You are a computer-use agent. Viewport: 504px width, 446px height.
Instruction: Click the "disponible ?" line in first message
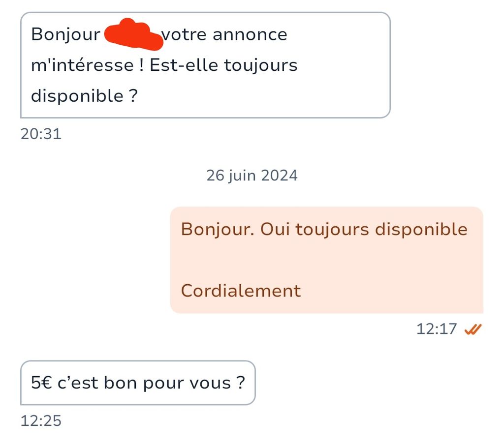click(84, 96)
